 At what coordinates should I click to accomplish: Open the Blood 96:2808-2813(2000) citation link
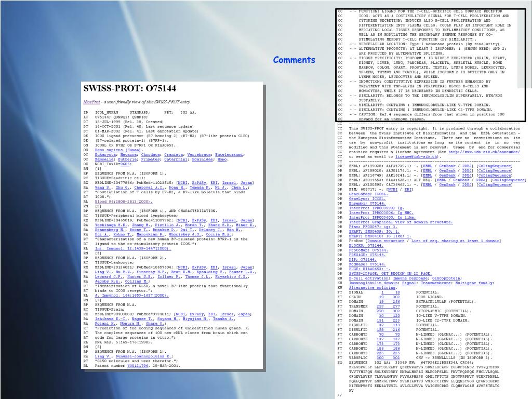124,202
